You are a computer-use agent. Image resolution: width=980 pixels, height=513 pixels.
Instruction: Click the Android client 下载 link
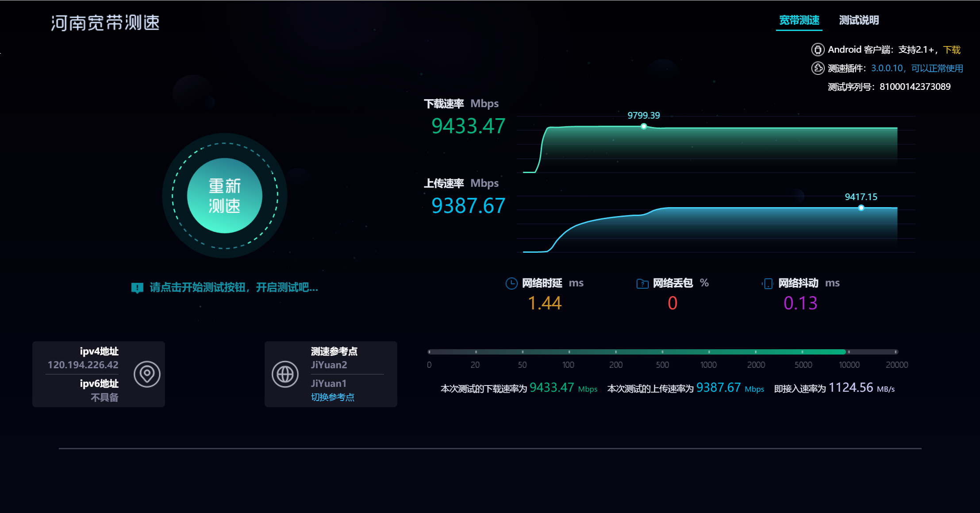(952, 50)
